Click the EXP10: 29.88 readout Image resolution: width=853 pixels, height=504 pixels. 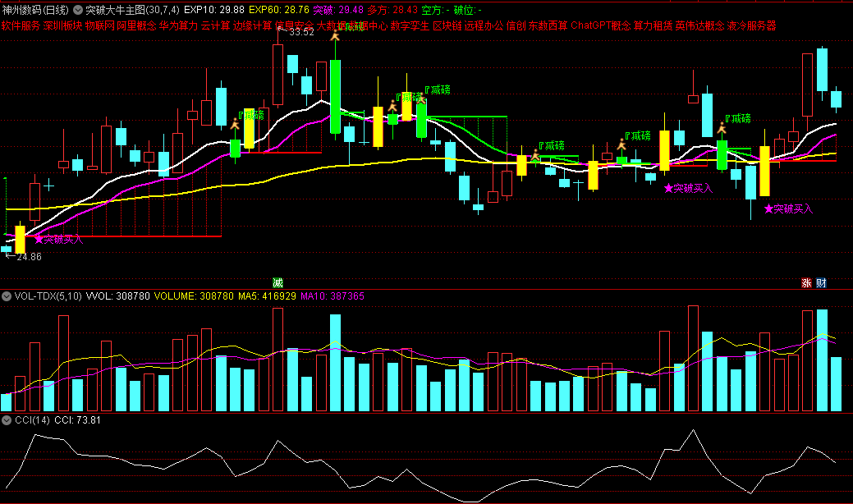[x=213, y=10]
